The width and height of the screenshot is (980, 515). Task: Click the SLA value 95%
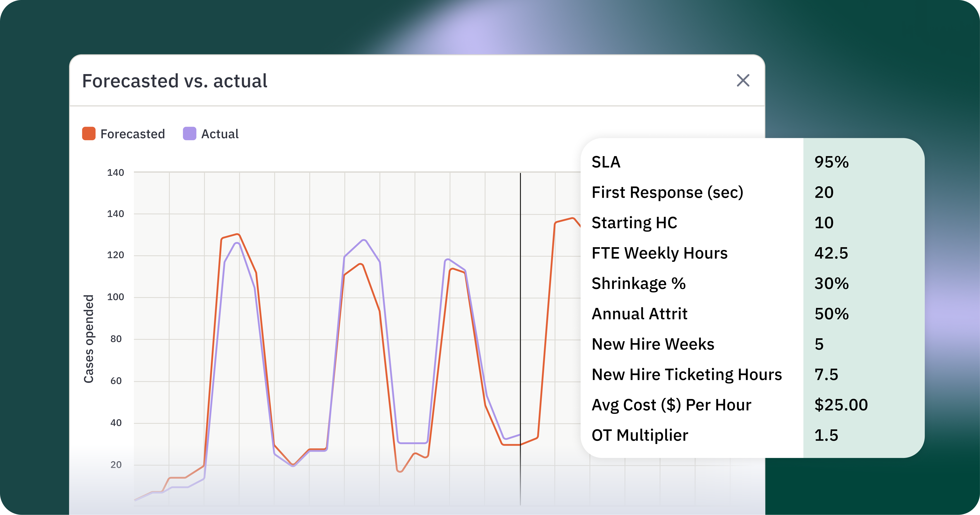pyautogui.click(x=831, y=162)
